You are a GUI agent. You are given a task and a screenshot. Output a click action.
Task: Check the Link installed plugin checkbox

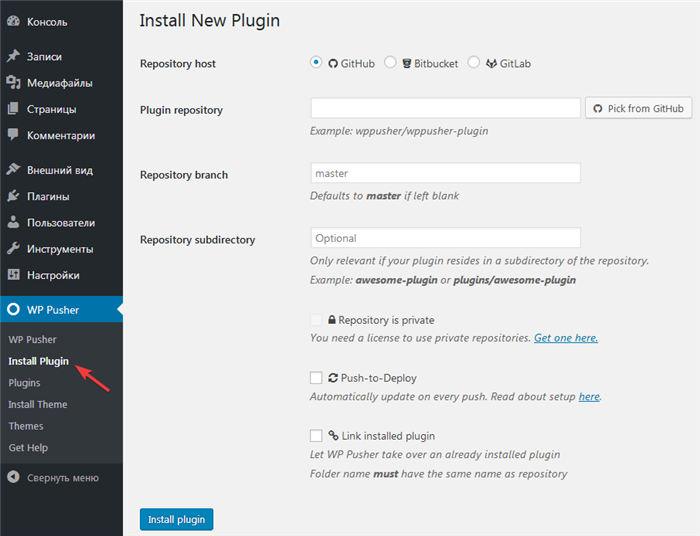316,436
